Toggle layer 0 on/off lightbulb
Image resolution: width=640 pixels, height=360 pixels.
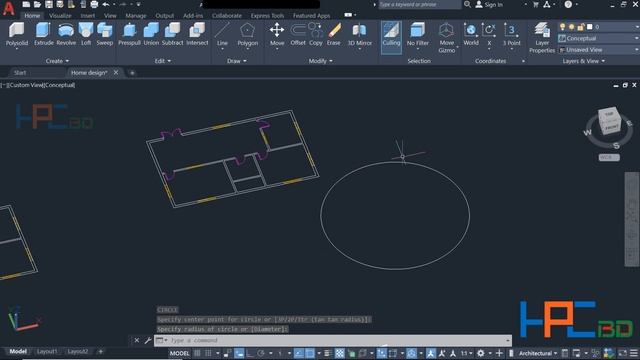coord(562,27)
